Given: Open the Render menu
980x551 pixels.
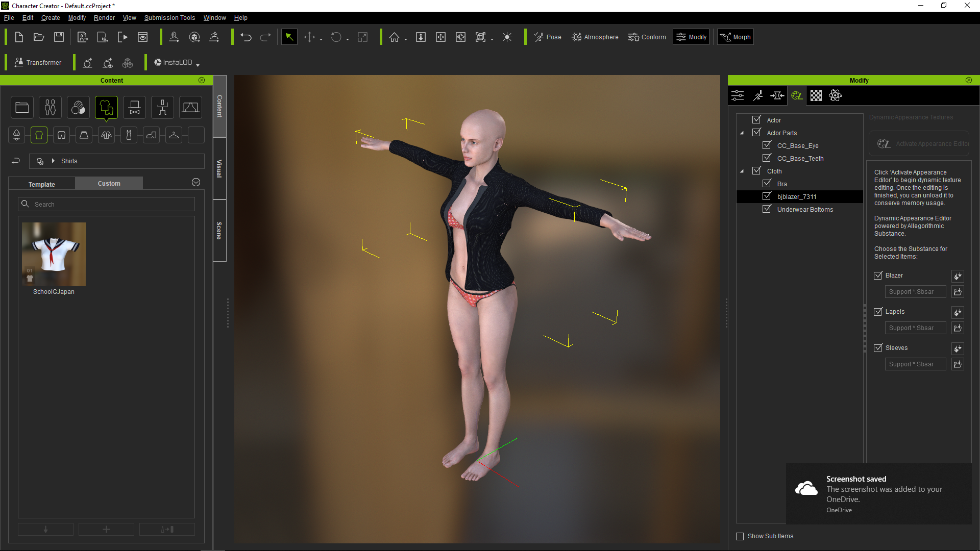Looking at the screenshot, I should click(x=104, y=18).
